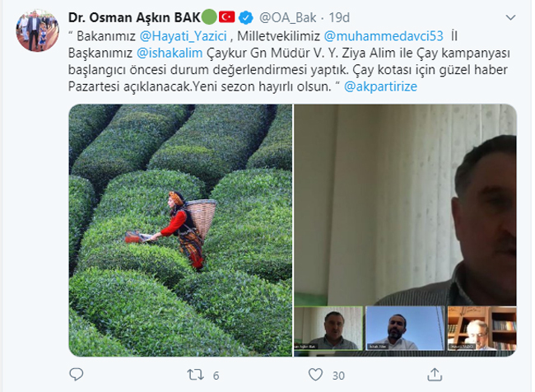Click the blue verified badge icon
535x392 pixels.
245,17
